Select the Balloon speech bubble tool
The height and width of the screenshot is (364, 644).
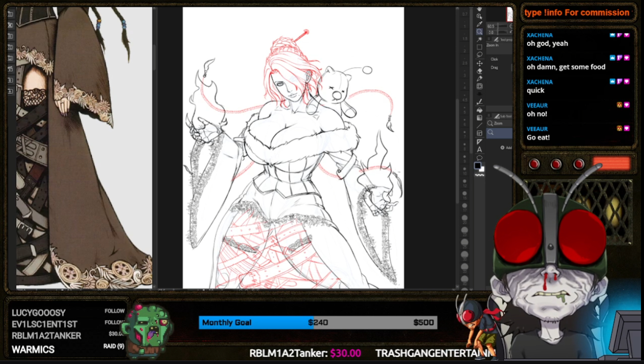(479, 157)
